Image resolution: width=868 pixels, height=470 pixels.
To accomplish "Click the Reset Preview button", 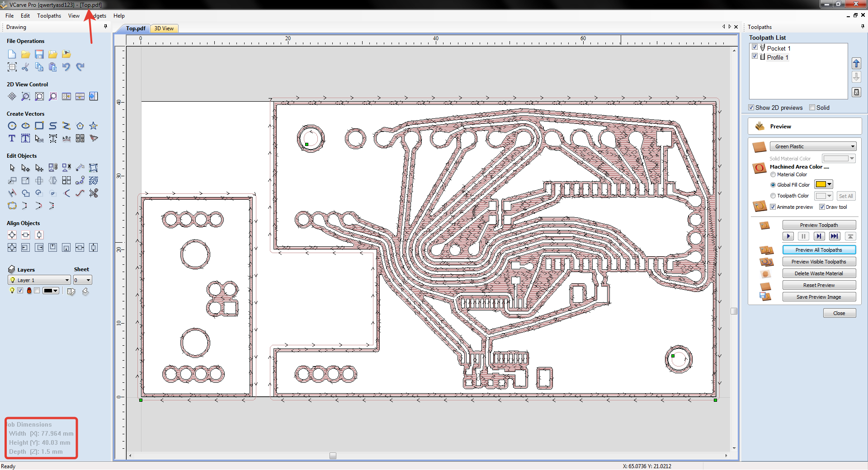I will pyautogui.click(x=819, y=285).
